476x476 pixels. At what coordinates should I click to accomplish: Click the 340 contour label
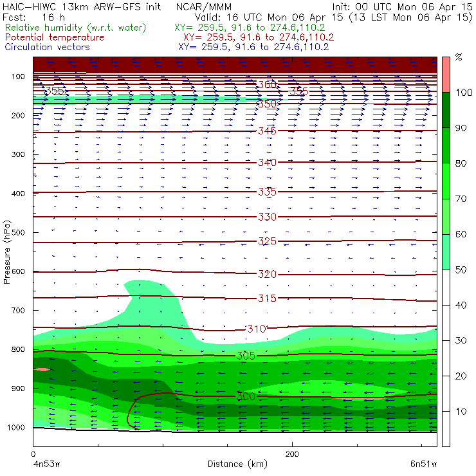coord(267,163)
